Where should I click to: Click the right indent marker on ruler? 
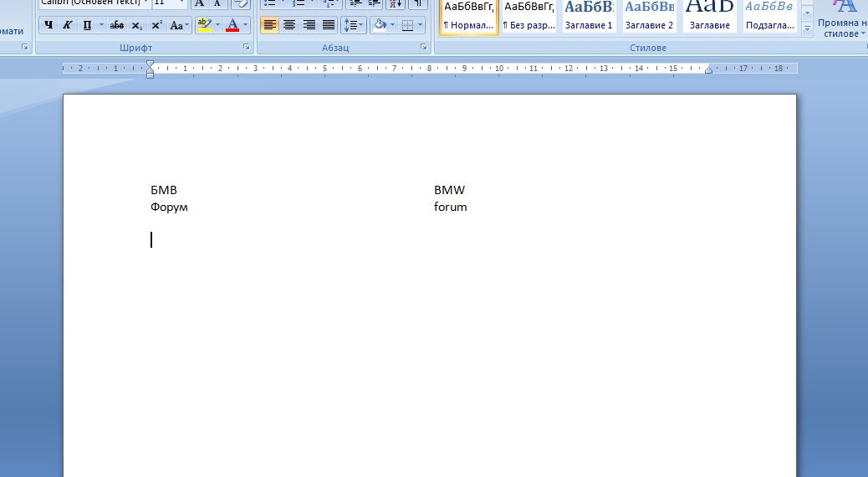[708, 69]
